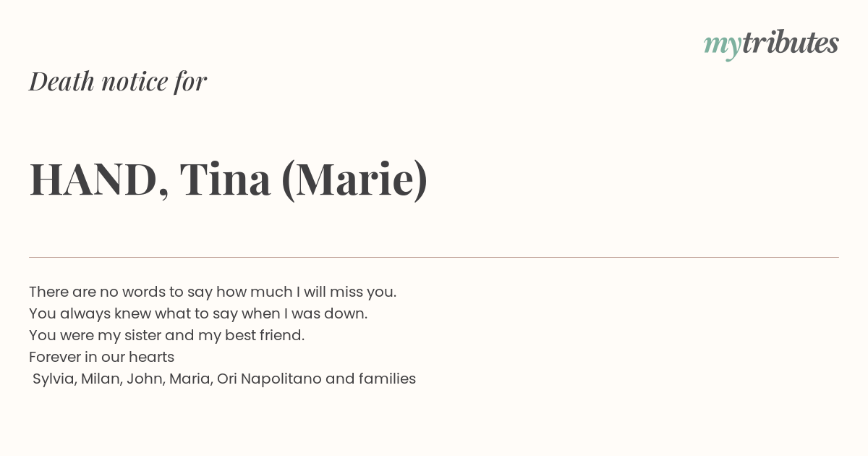Click the mytributes logo
This screenshot has width=868, height=456.
coord(771,44)
